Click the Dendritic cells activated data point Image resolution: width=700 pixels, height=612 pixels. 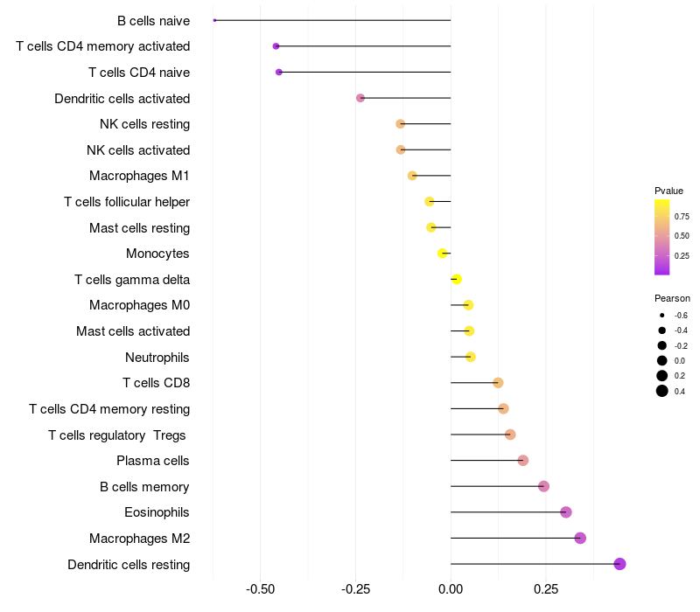[360, 98]
